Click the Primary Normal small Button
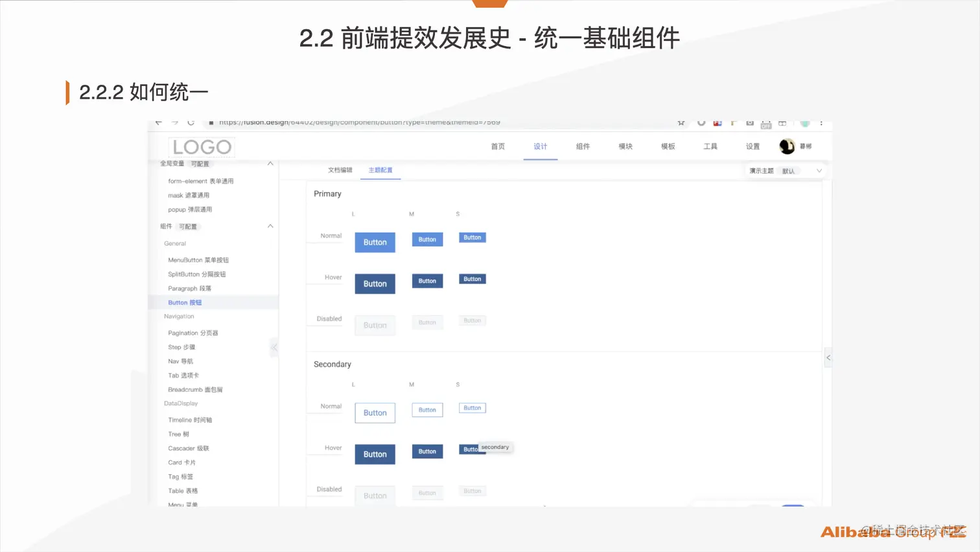The height and width of the screenshot is (552, 980). tap(472, 237)
